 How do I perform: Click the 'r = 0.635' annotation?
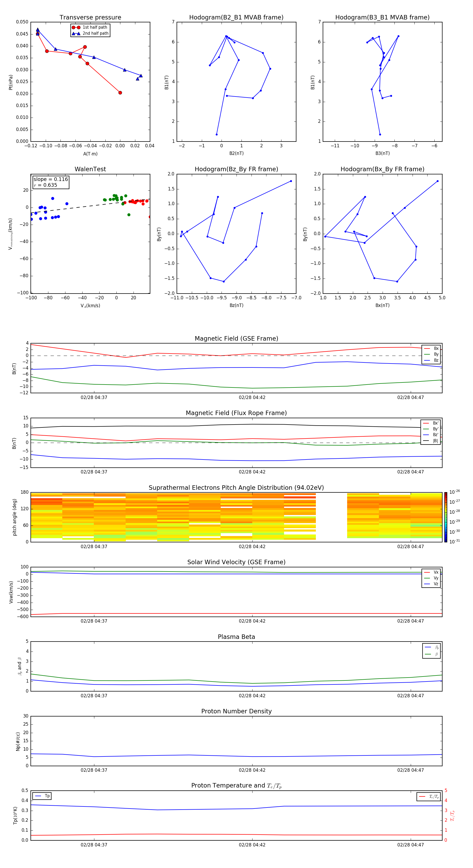pos(45,185)
